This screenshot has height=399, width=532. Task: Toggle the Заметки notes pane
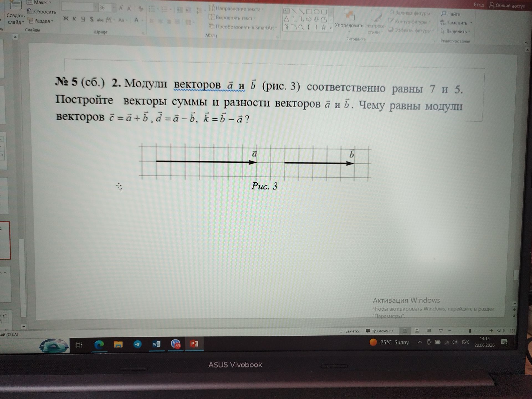350,331
